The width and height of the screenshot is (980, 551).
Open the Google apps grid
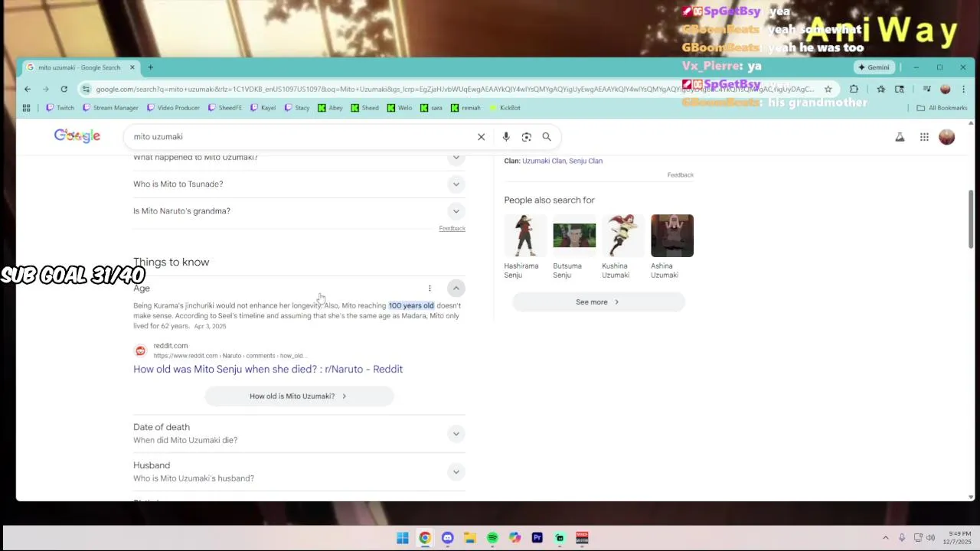(x=924, y=137)
